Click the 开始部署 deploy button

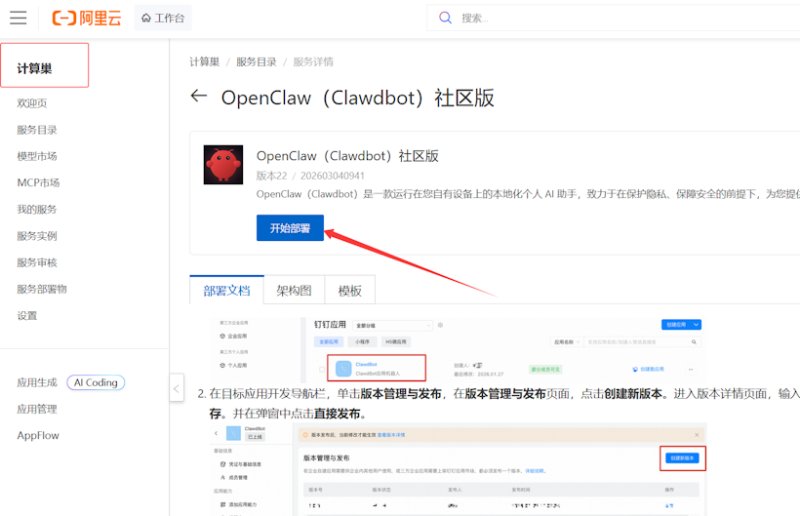[290, 228]
